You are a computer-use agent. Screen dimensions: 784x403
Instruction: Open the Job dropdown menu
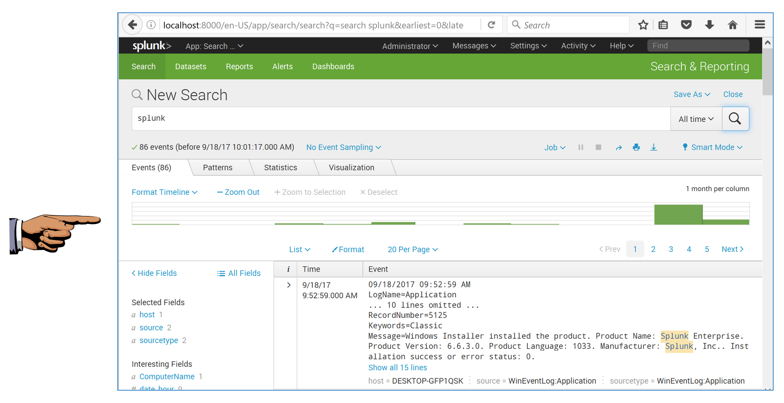554,148
